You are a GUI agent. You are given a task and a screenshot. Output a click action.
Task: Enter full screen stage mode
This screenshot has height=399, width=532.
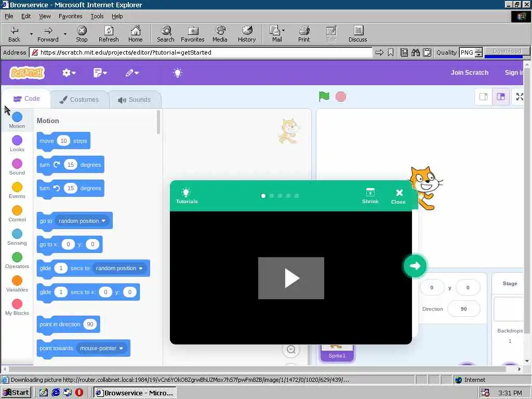pos(519,97)
